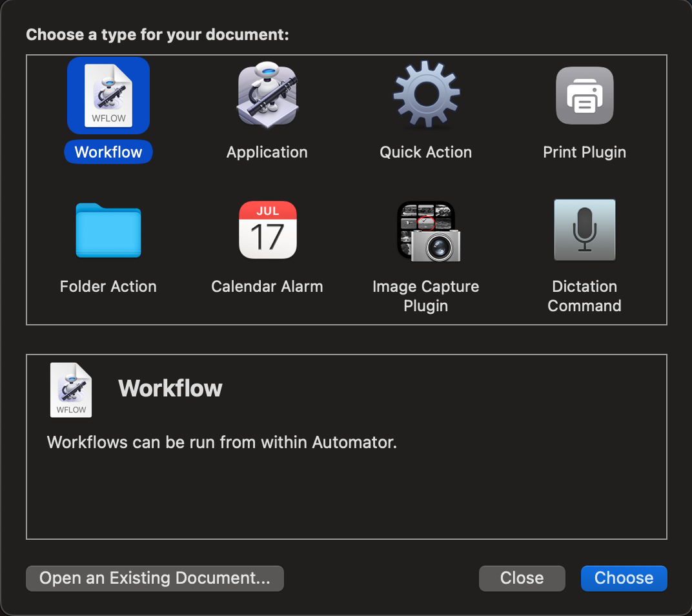692x616 pixels.
Task: Choose the Dictation Command microphone icon
Action: pos(584,230)
